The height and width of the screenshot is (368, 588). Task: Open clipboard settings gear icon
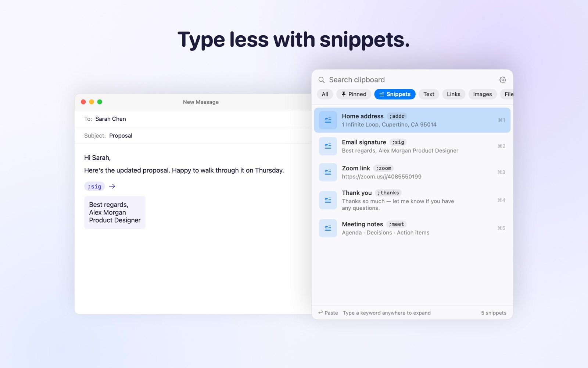[503, 80]
